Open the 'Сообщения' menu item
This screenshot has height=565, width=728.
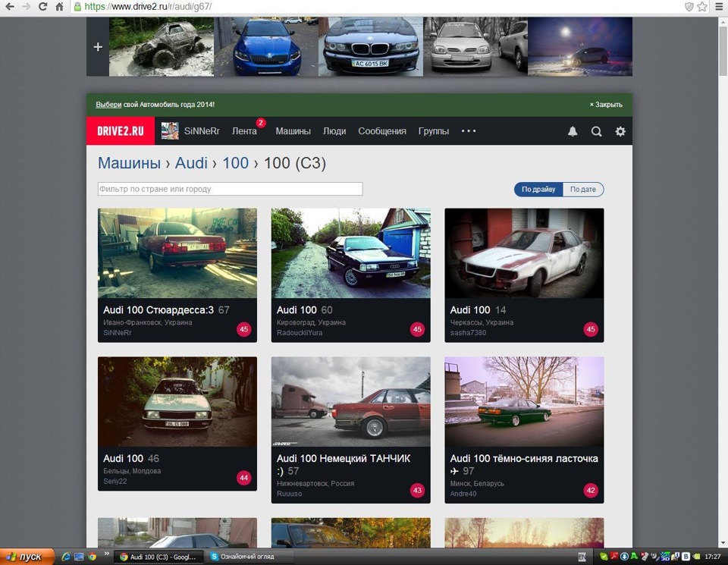pyautogui.click(x=382, y=131)
